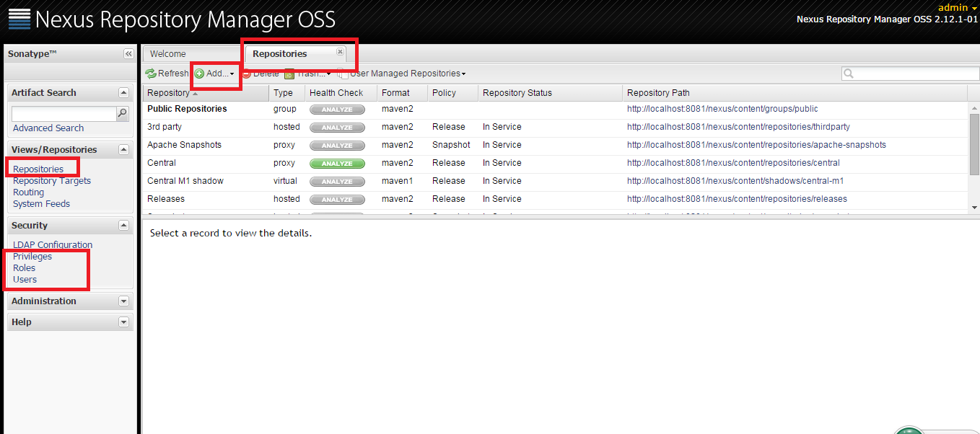Click the groups/public repository path
Image resolution: width=980 pixels, height=434 pixels.
pos(722,110)
